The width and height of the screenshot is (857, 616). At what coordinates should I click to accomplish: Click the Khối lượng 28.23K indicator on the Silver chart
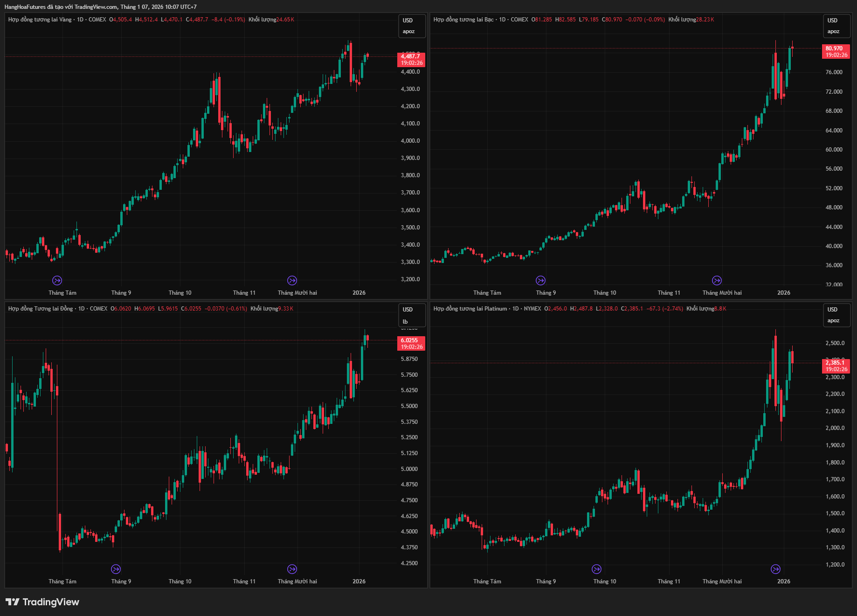pos(691,20)
